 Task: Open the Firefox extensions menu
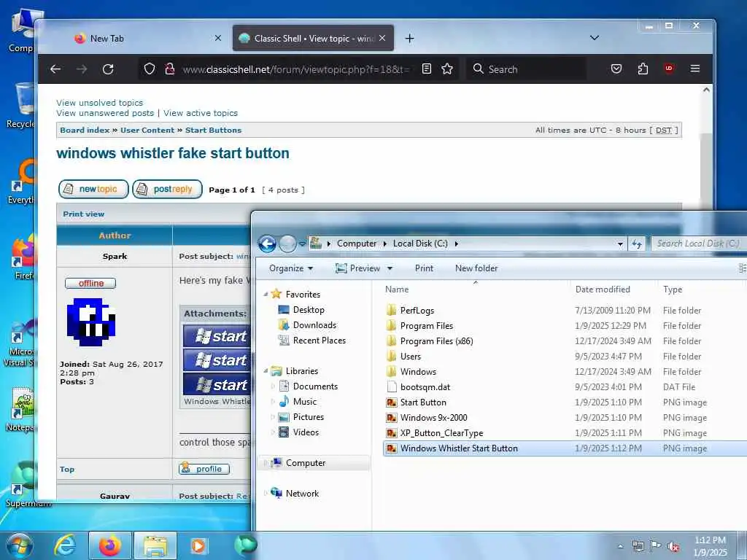[643, 69]
